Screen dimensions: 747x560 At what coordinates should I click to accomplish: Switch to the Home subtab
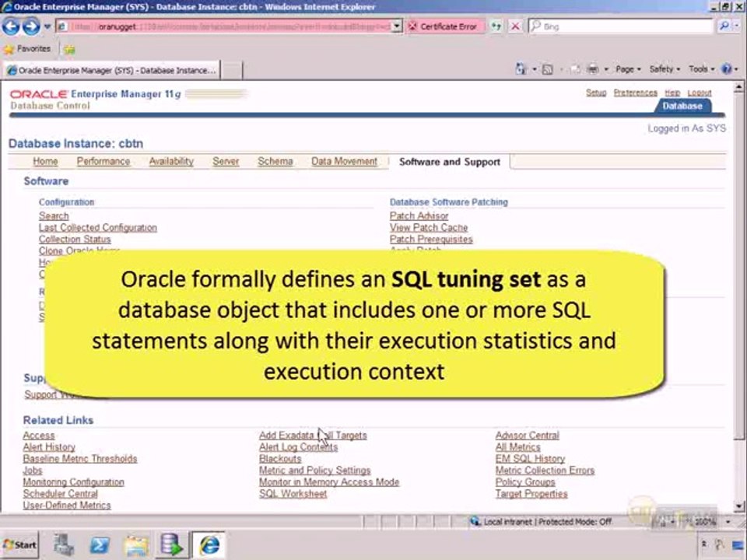[x=45, y=162]
